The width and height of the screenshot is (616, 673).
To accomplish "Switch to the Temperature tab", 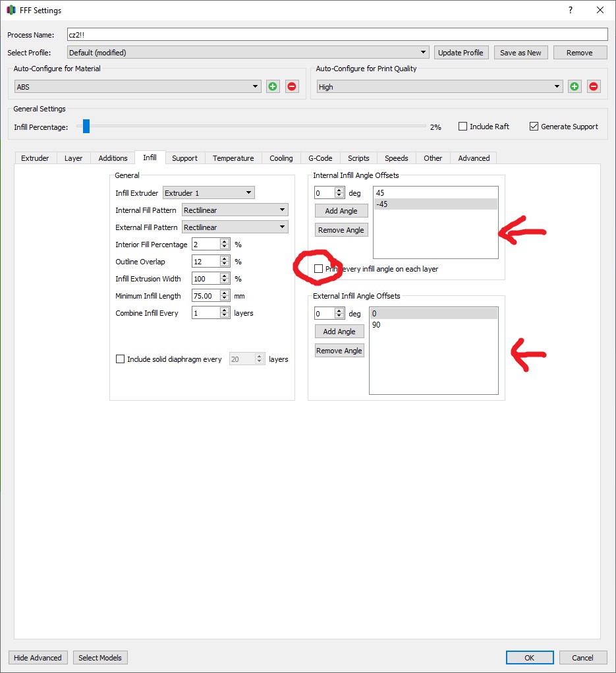I will 233,158.
